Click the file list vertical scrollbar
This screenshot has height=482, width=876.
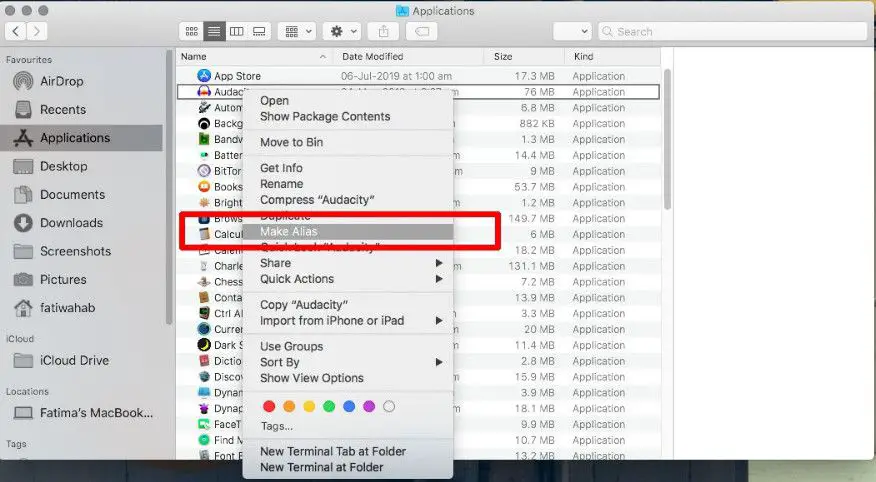click(667, 140)
